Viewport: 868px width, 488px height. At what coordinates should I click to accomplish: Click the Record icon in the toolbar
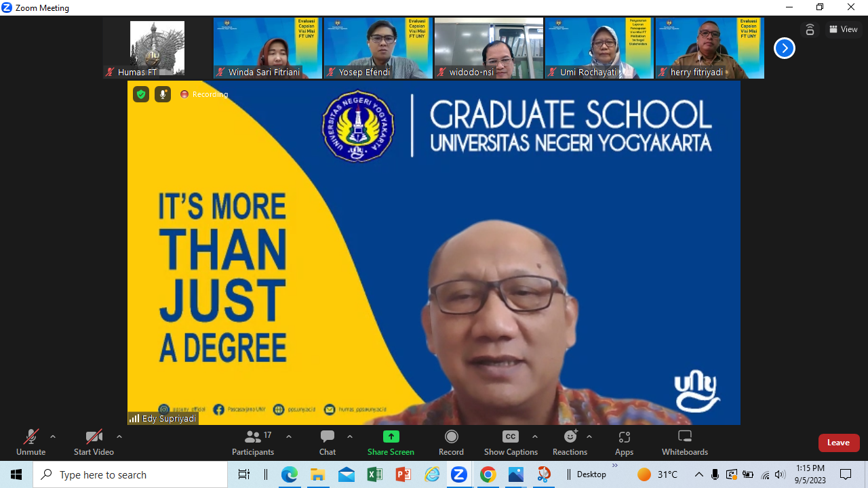pyautogui.click(x=451, y=437)
